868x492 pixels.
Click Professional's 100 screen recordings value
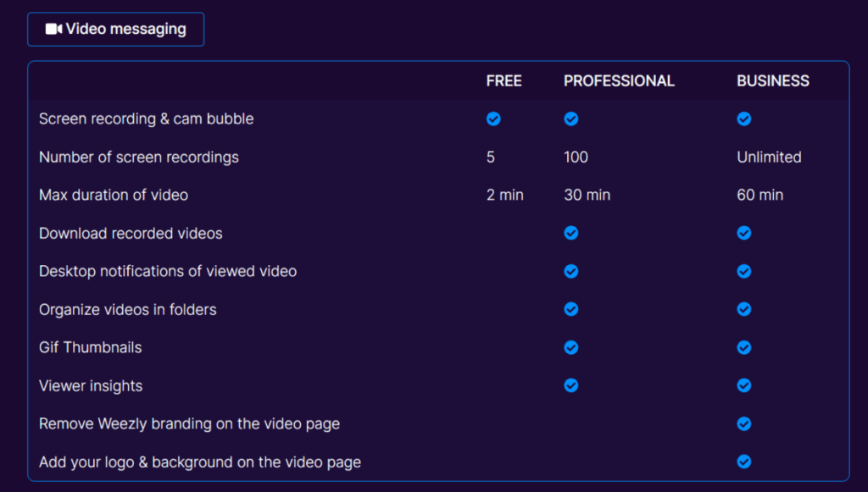(x=576, y=158)
